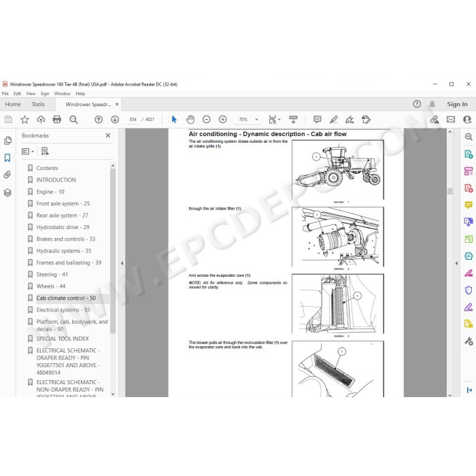The width and height of the screenshot is (476, 476).
Task: Open the help question mark icon
Action: (417, 104)
